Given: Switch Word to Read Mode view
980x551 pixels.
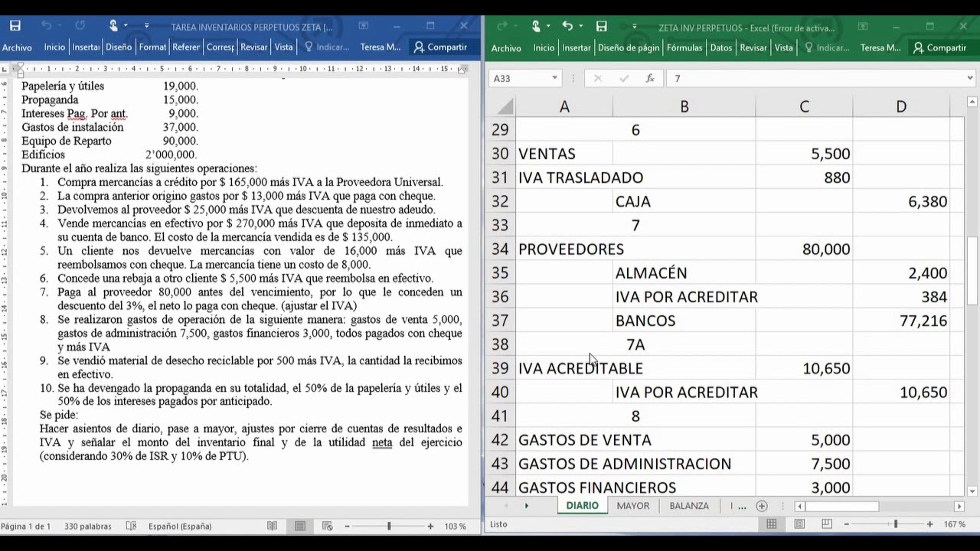Looking at the screenshot, I should [x=272, y=526].
